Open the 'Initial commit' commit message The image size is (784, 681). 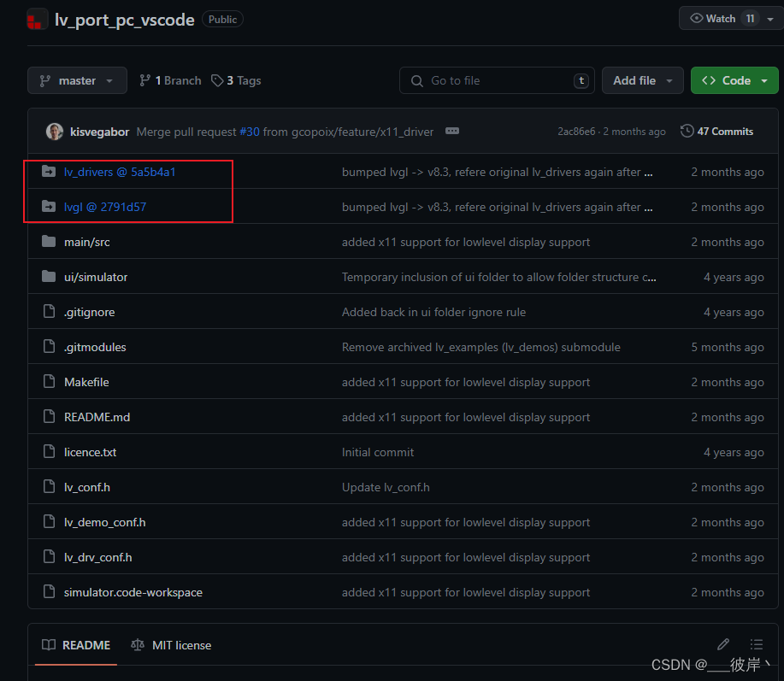click(378, 452)
